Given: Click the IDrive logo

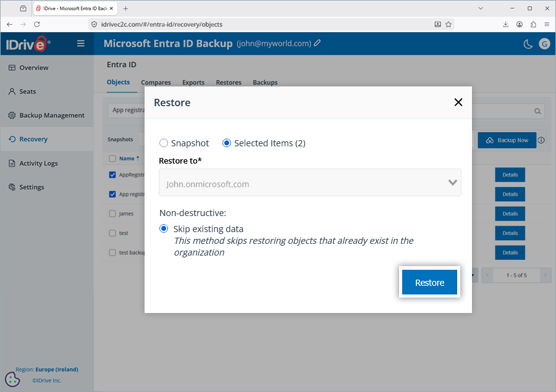Looking at the screenshot, I should point(28,44).
